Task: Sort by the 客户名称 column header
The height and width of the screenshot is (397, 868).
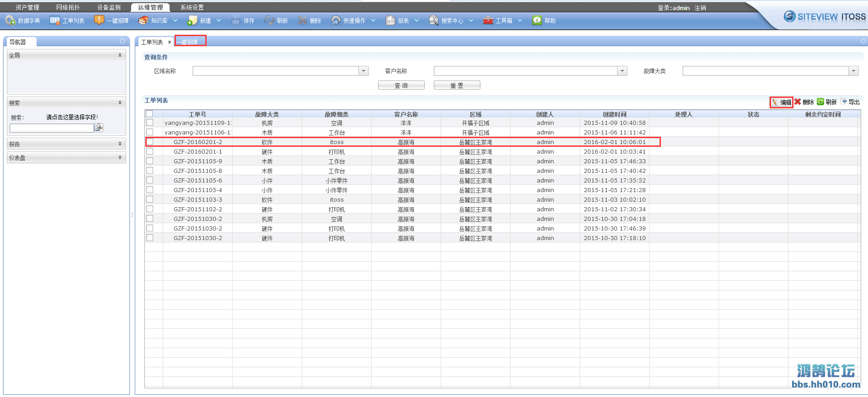Action: pyautogui.click(x=406, y=114)
